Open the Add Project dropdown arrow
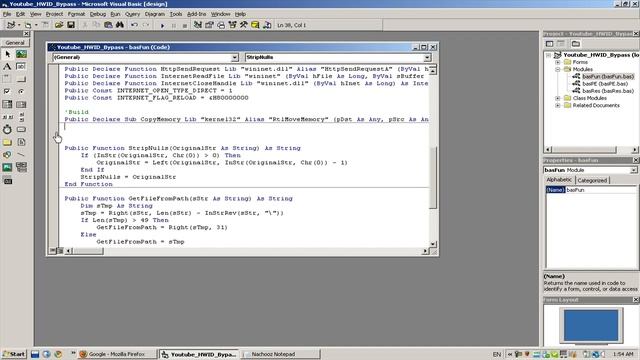 pos(19,25)
